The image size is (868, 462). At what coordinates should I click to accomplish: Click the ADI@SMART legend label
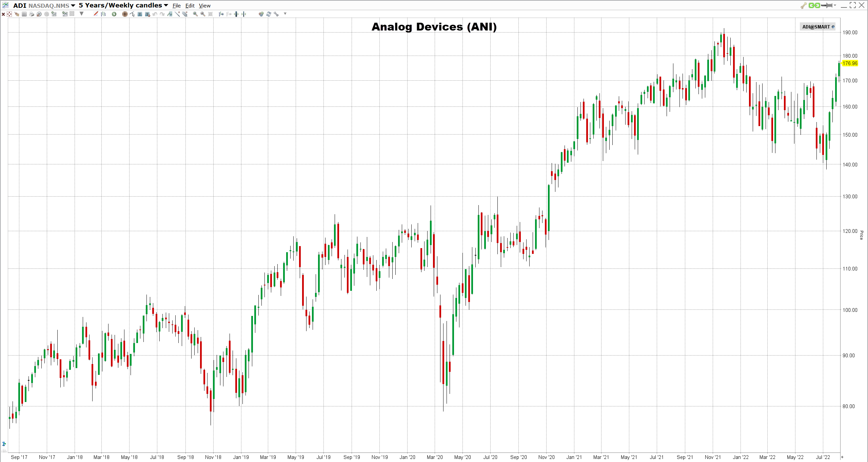point(818,27)
